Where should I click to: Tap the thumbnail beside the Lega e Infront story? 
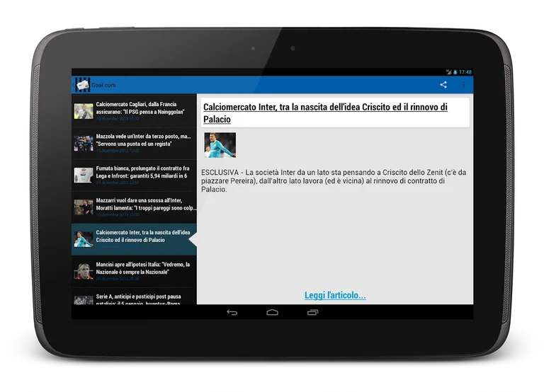tap(84, 175)
